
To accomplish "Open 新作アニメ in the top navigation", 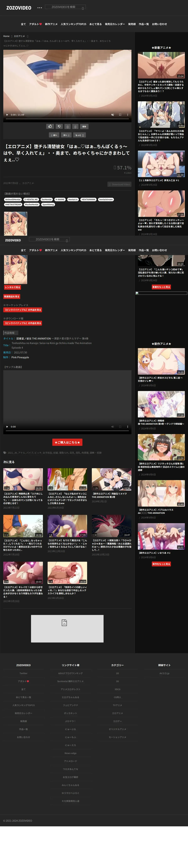I will tap(51, 24).
